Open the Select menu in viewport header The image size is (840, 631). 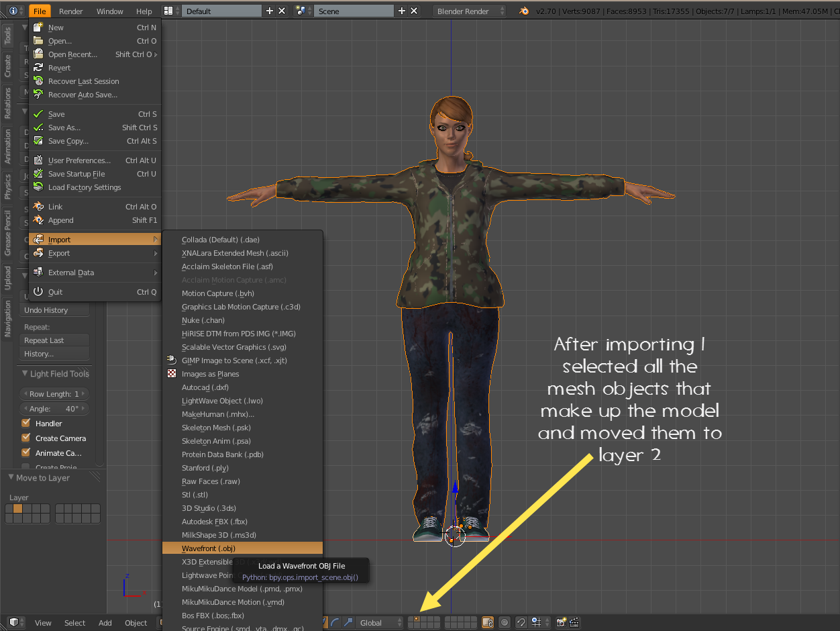pos(75,623)
